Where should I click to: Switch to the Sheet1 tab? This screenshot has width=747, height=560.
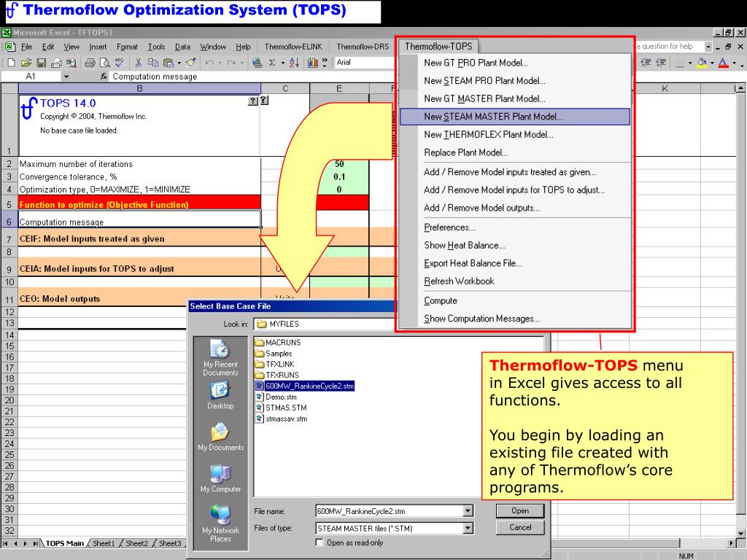(104, 542)
